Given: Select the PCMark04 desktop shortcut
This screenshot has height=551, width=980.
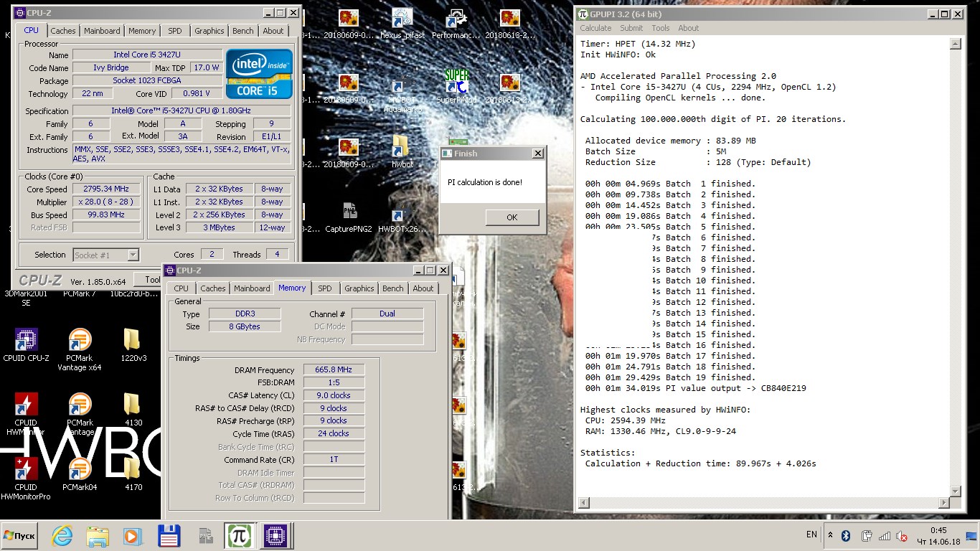Looking at the screenshot, I should pyautogui.click(x=80, y=474).
